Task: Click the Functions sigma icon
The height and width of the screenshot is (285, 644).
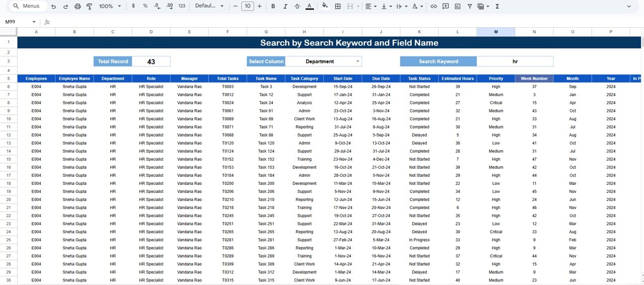Action: [498, 7]
